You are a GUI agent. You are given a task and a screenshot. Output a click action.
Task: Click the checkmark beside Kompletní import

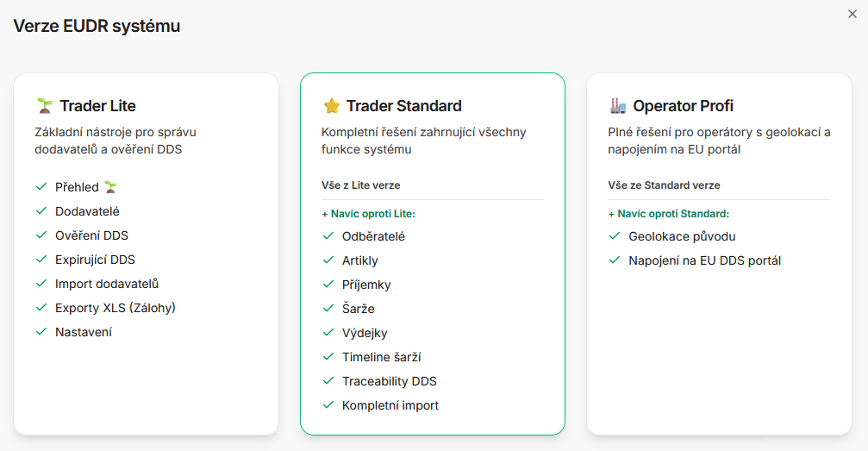pyautogui.click(x=328, y=405)
